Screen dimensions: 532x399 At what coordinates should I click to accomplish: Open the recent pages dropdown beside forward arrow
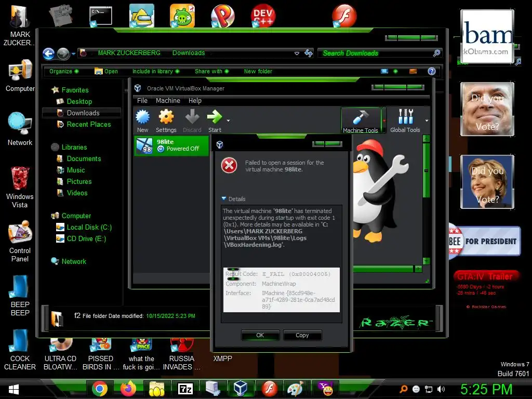tap(73, 54)
